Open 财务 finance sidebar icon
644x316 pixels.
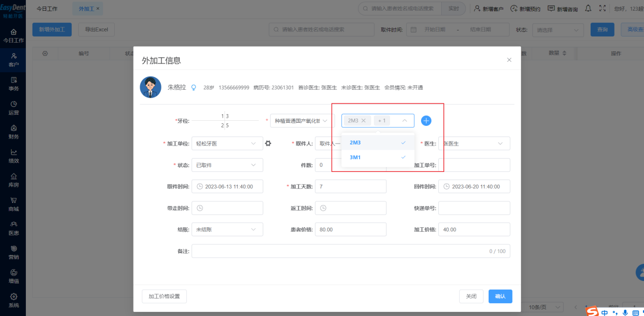click(14, 132)
